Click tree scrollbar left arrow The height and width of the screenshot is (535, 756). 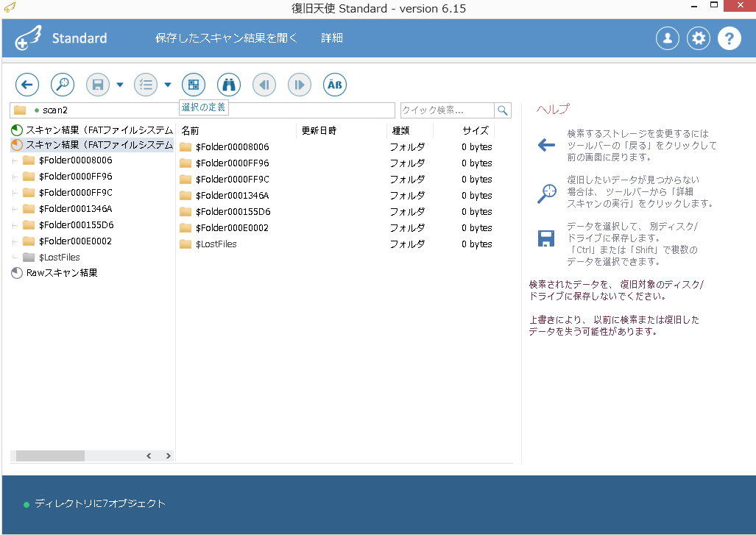149,456
